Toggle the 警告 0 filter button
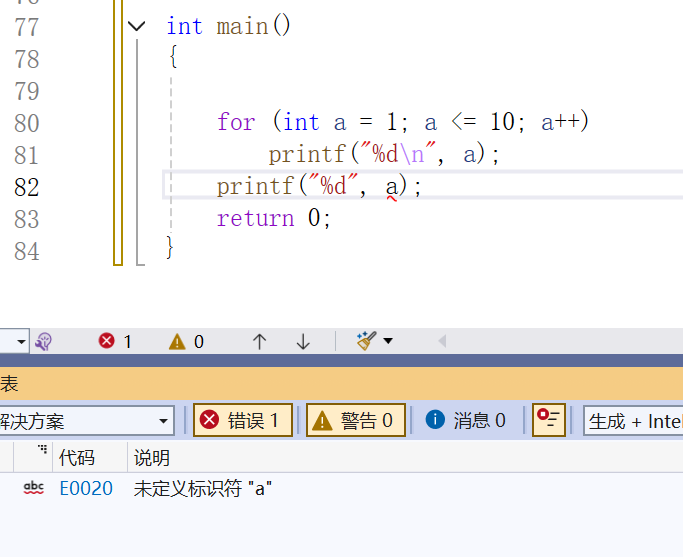 point(356,420)
